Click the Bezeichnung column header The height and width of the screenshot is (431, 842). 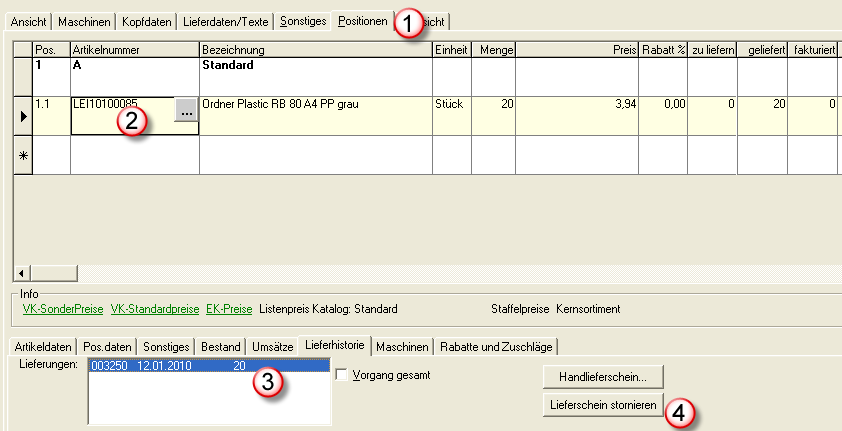(314, 49)
